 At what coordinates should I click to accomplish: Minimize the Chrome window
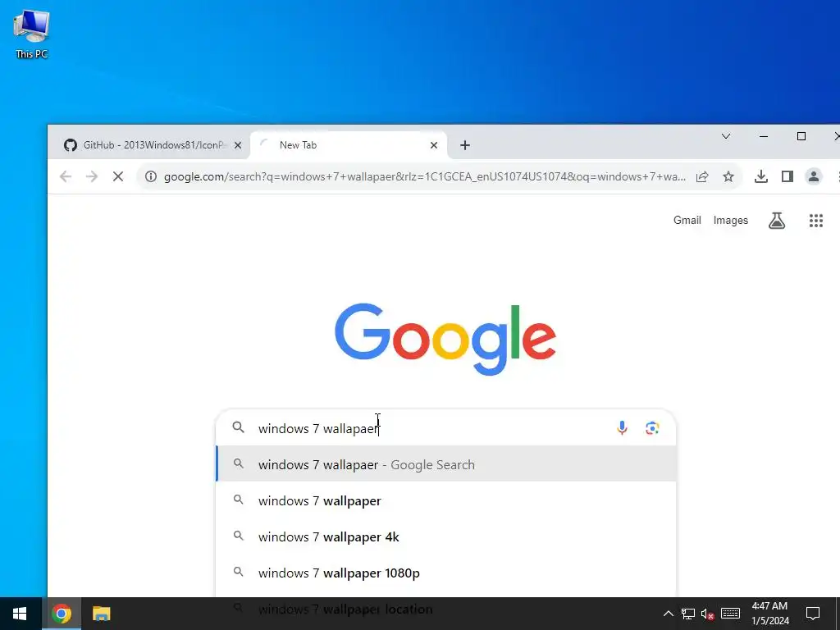[x=764, y=137]
